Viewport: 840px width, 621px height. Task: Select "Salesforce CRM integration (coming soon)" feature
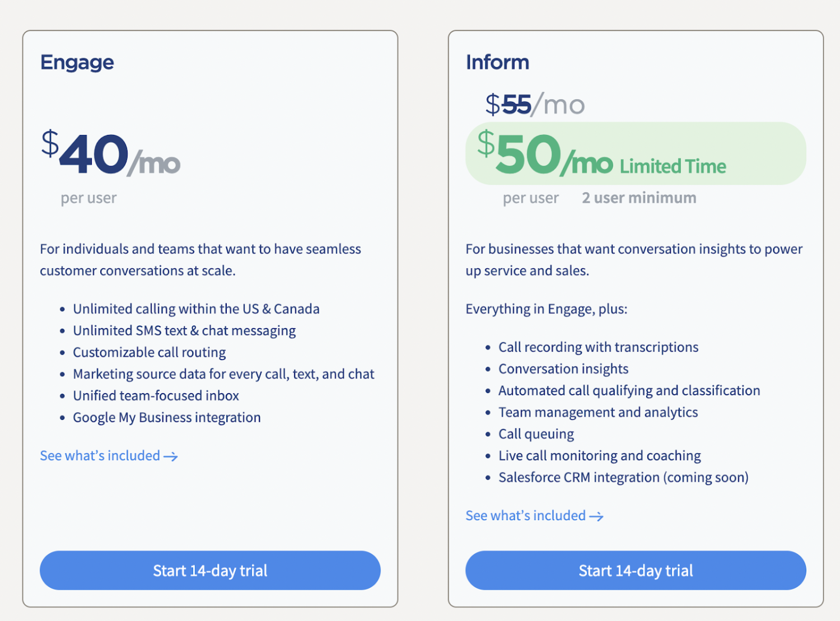coord(623,478)
